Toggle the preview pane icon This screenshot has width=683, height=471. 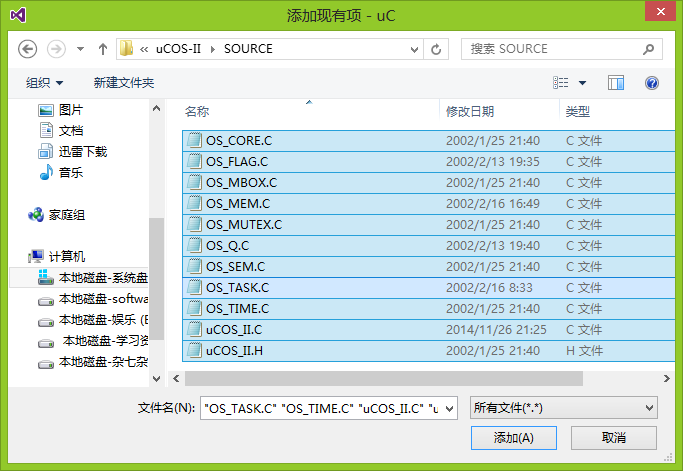coord(616,83)
